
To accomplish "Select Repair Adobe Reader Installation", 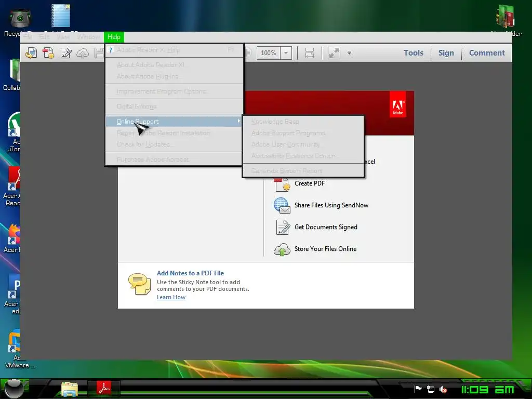I will (175, 133).
